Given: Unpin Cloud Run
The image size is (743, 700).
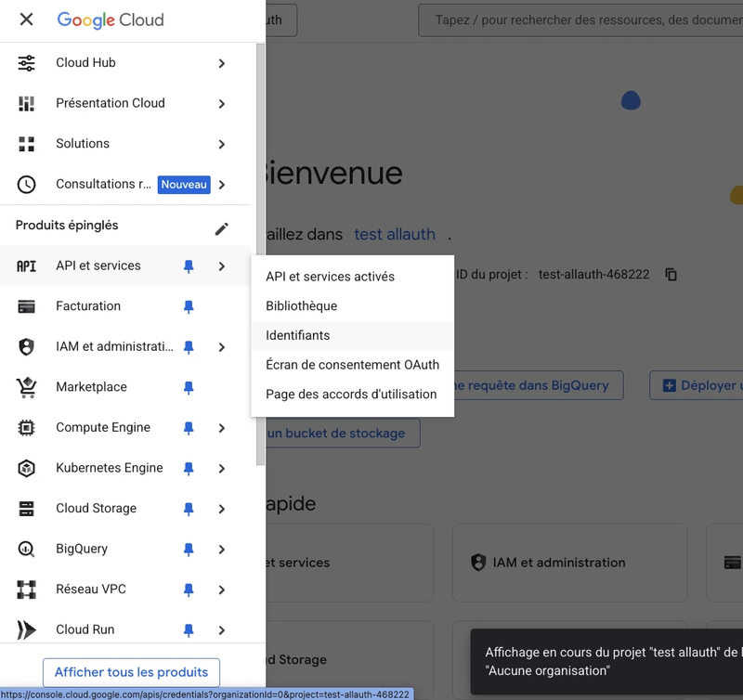Looking at the screenshot, I should (189, 630).
